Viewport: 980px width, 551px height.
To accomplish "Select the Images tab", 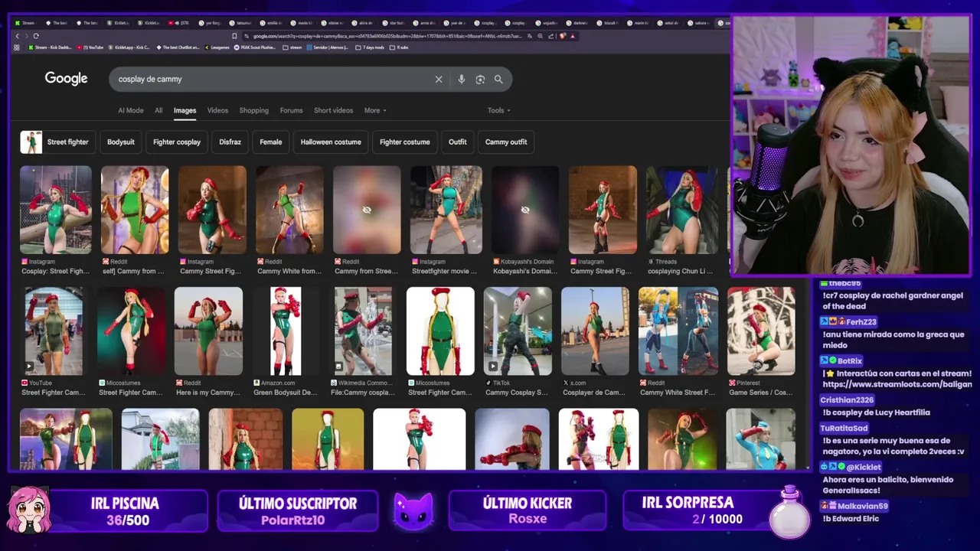I will 185,110.
